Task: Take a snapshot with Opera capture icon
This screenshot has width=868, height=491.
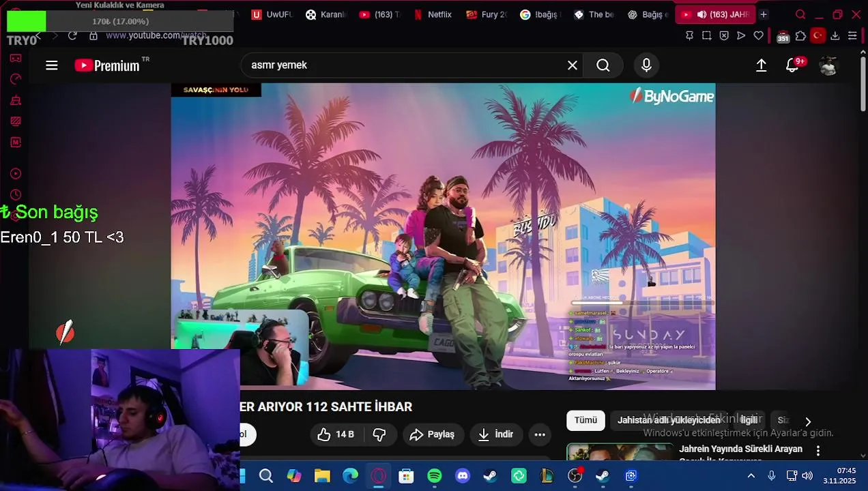Action: [x=707, y=35]
